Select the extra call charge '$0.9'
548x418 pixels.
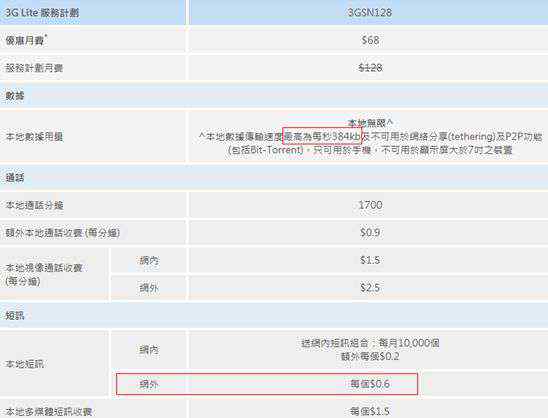[370, 232]
